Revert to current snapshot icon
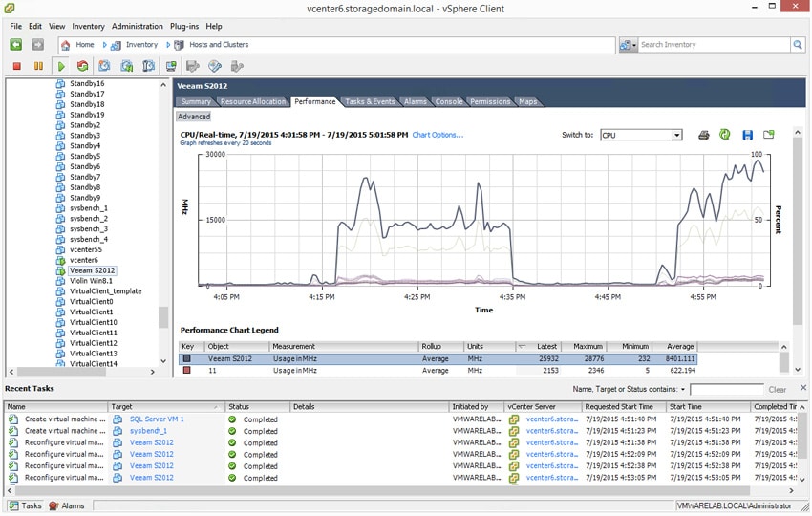The image size is (812, 516). (x=127, y=66)
